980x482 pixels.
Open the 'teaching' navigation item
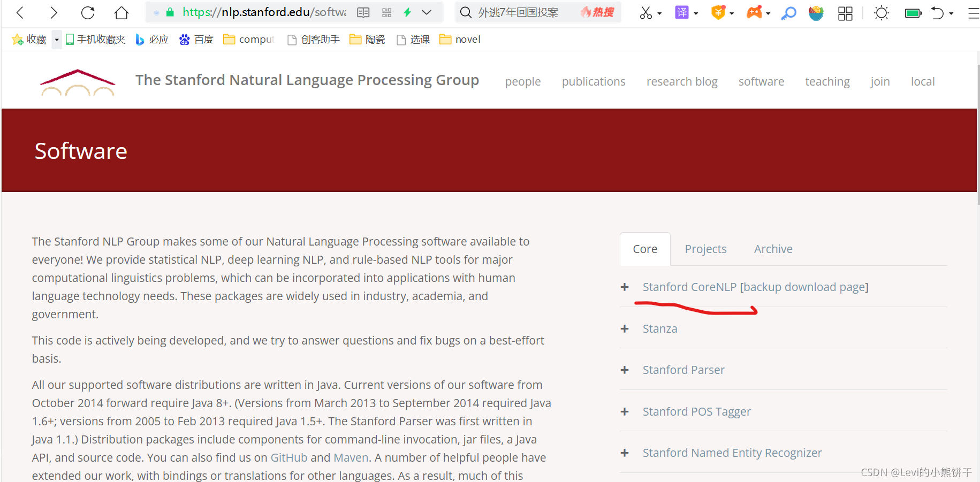coord(827,81)
